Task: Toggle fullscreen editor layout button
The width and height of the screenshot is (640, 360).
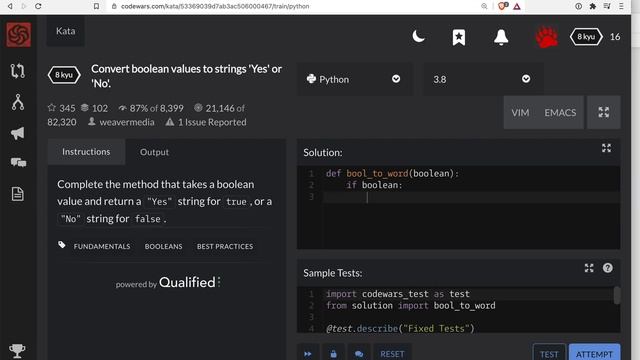Action: [604, 112]
